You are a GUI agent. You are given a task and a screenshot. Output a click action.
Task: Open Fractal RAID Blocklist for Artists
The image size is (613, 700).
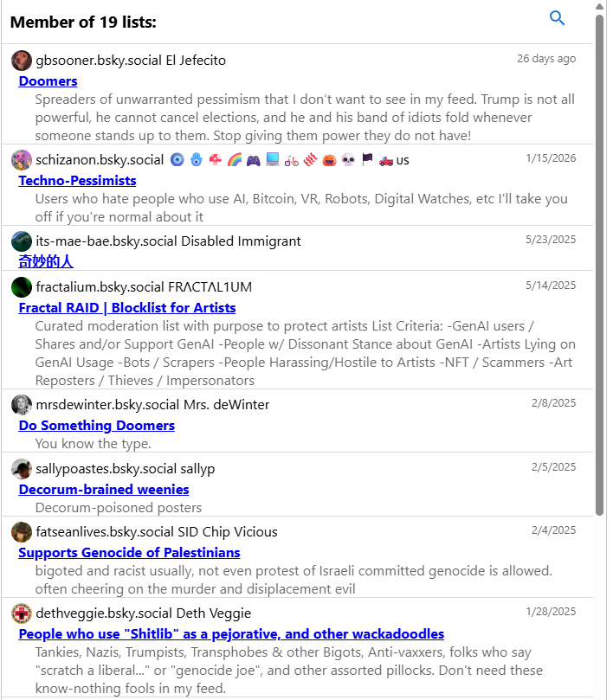[x=127, y=308]
